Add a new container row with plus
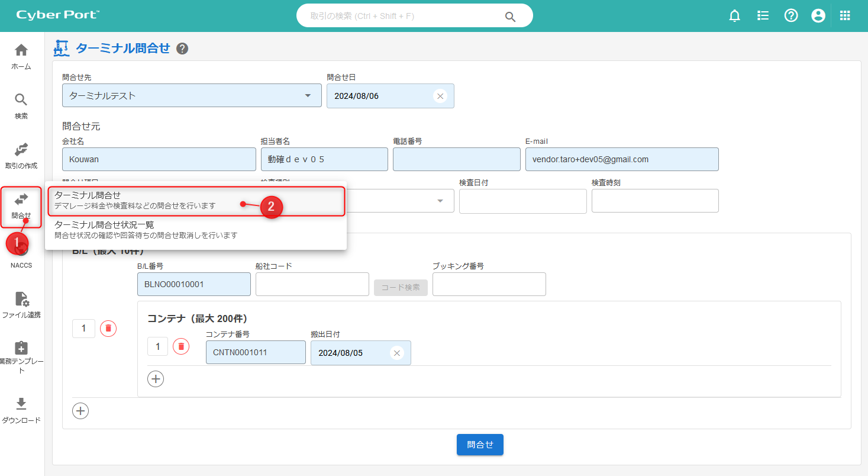This screenshot has width=868, height=476. (156, 379)
